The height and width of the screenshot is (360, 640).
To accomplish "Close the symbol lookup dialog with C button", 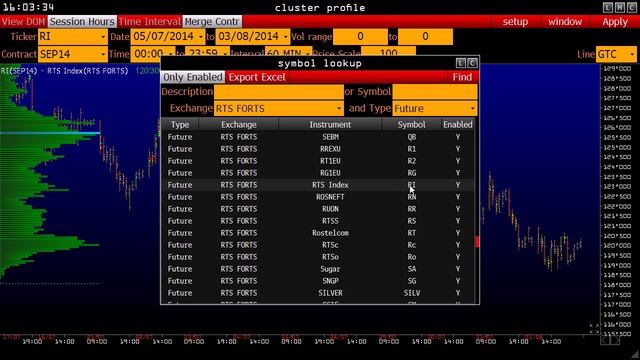I will [x=472, y=63].
